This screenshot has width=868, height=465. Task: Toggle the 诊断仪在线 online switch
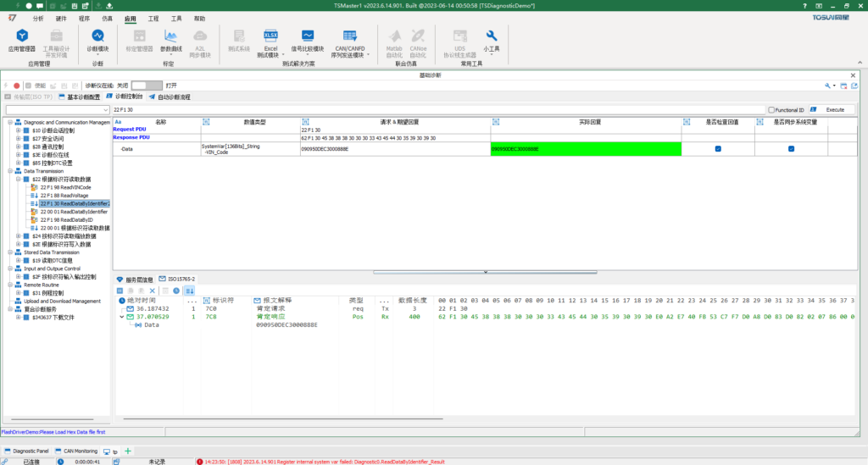146,85
